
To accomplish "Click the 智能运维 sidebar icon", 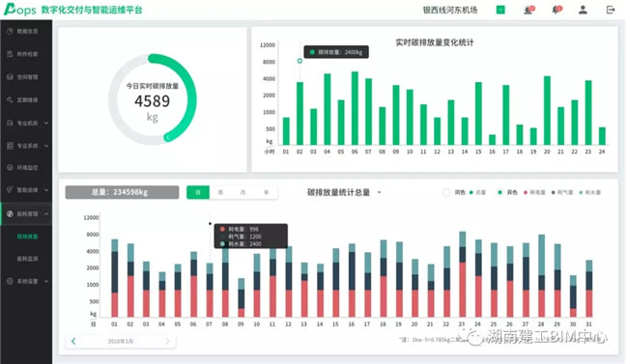I will tap(10, 189).
